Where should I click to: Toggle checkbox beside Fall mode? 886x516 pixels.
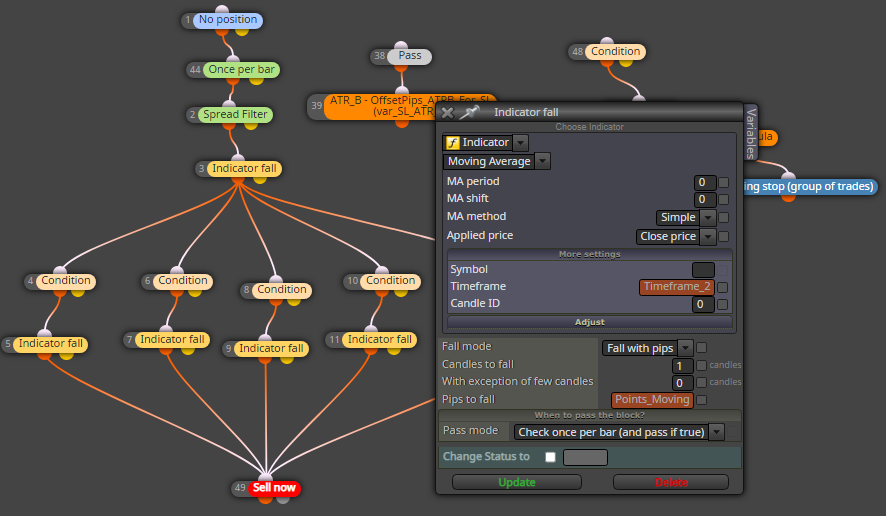pyautogui.click(x=701, y=348)
